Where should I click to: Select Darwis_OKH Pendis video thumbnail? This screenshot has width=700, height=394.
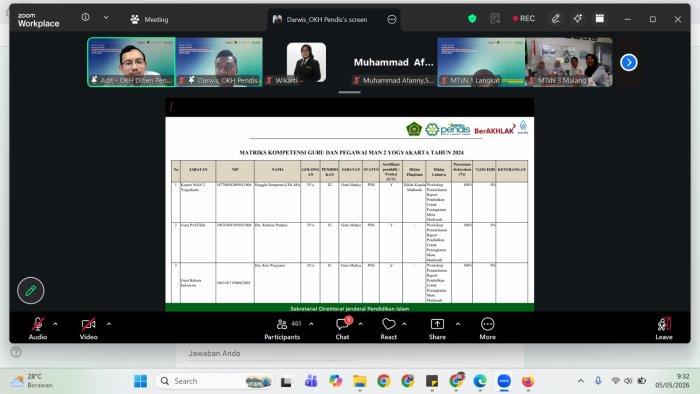pos(219,62)
